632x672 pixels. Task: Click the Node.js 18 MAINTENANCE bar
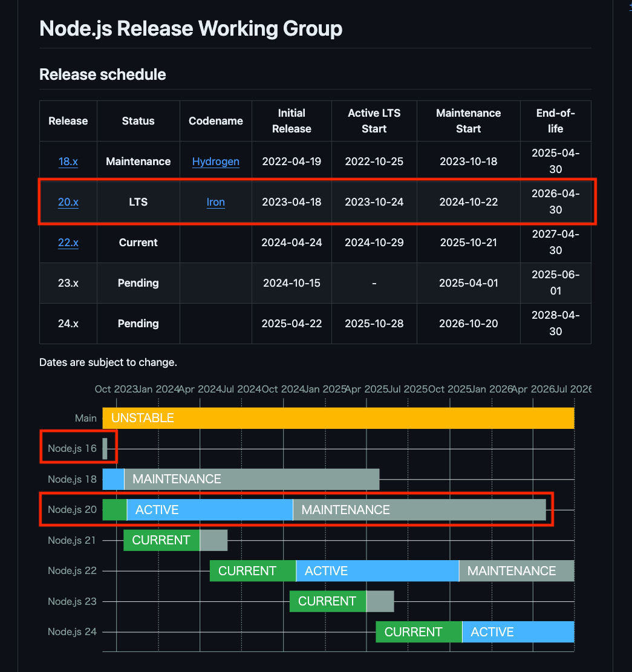coord(252,479)
